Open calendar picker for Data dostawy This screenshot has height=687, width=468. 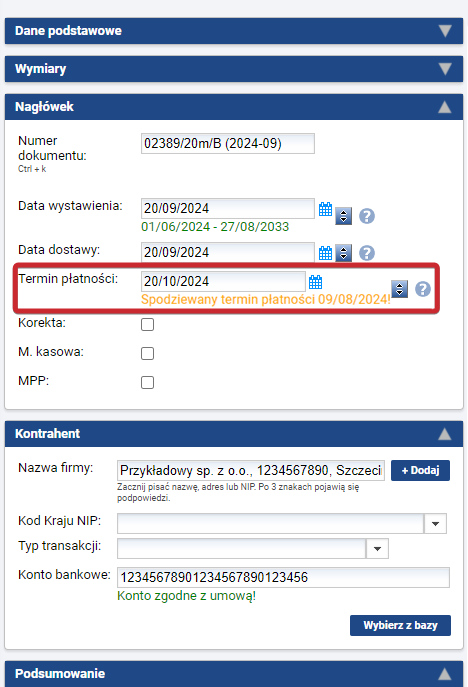click(x=325, y=253)
